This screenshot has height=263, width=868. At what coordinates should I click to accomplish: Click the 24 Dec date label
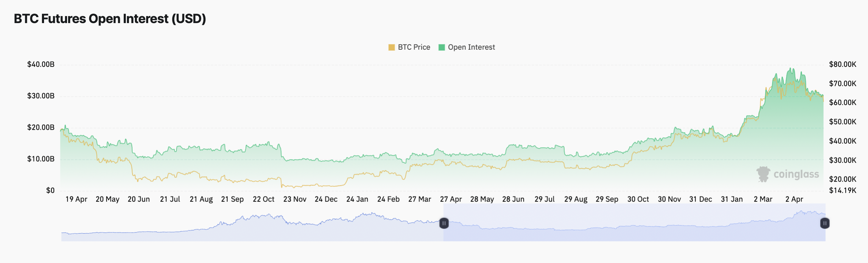pos(326,199)
